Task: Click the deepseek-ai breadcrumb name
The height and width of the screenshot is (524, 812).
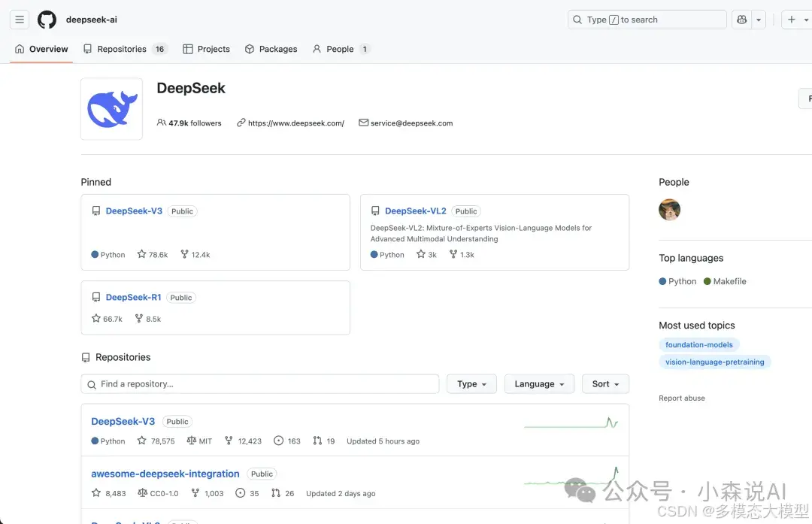Action: 92,20
